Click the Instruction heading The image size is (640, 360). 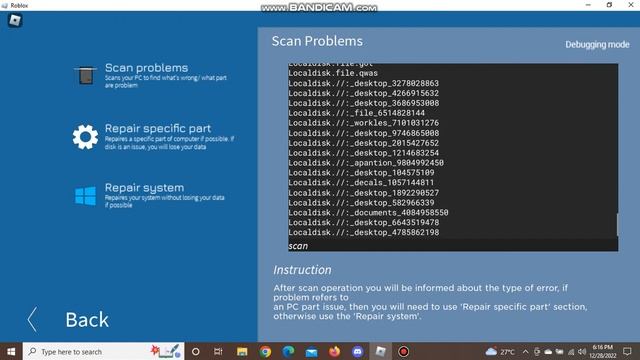click(302, 270)
